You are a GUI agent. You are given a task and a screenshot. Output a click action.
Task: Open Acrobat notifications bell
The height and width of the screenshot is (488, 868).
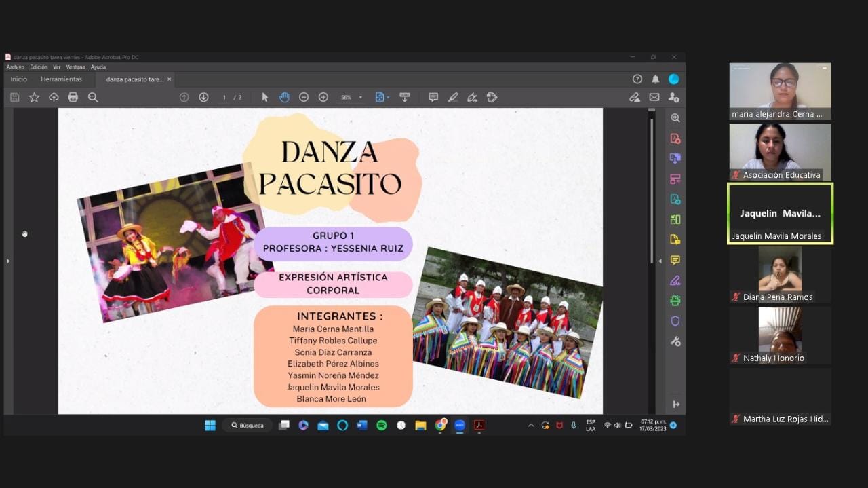[x=655, y=79]
